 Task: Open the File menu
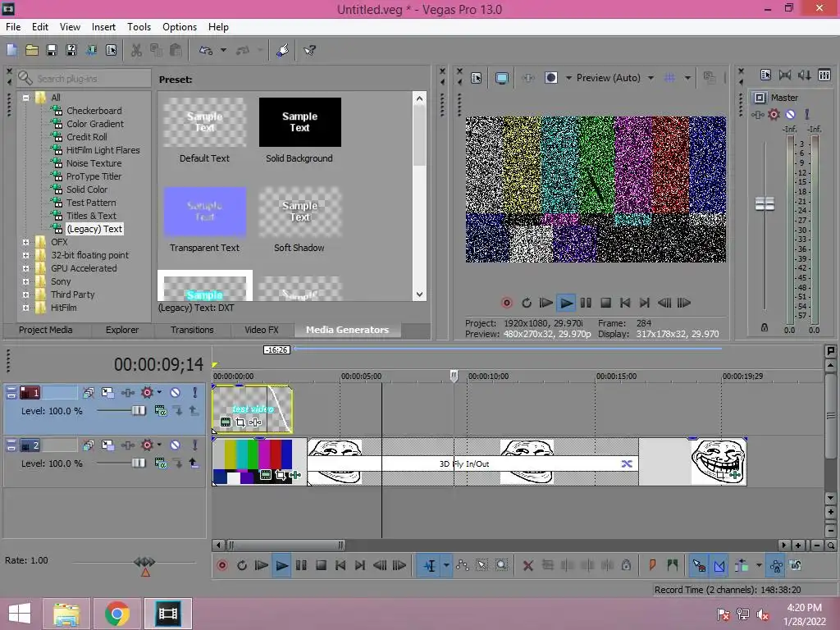tap(13, 27)
